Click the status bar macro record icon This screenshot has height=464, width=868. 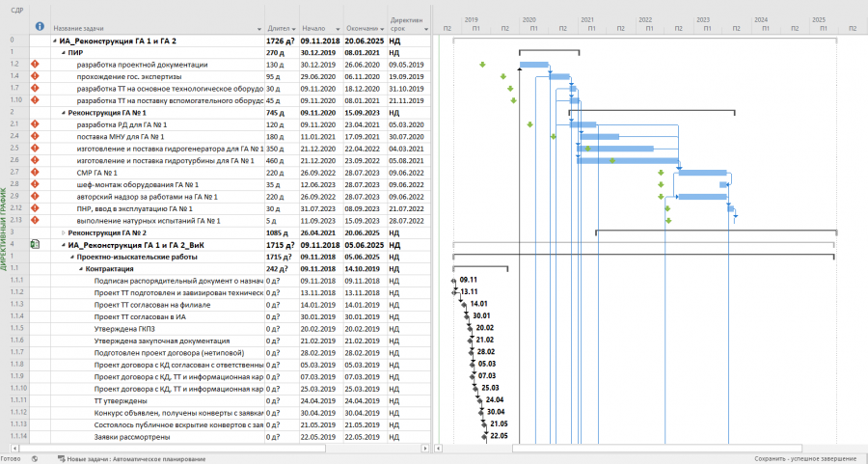[35, 458]
